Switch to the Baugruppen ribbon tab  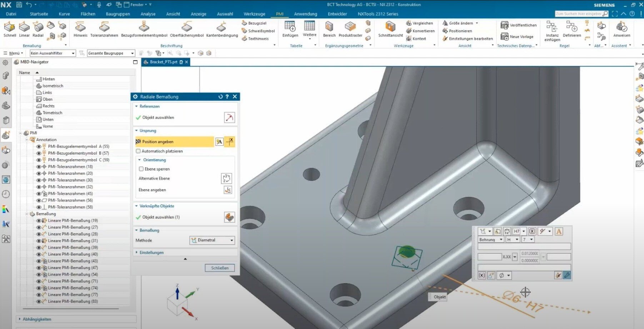coord(118,14)
